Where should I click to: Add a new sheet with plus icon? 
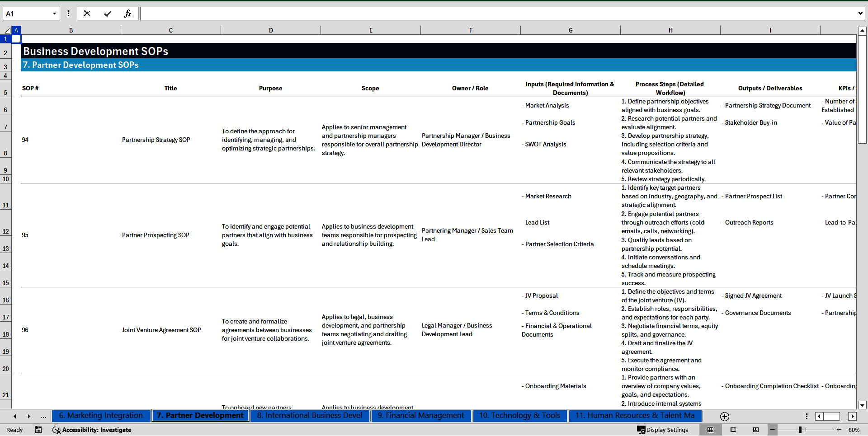724,416
